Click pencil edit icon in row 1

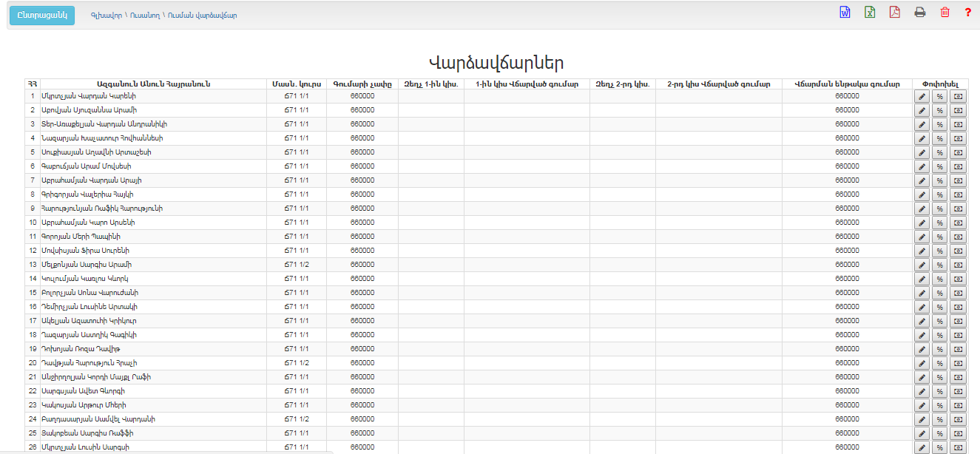point(922,97)
